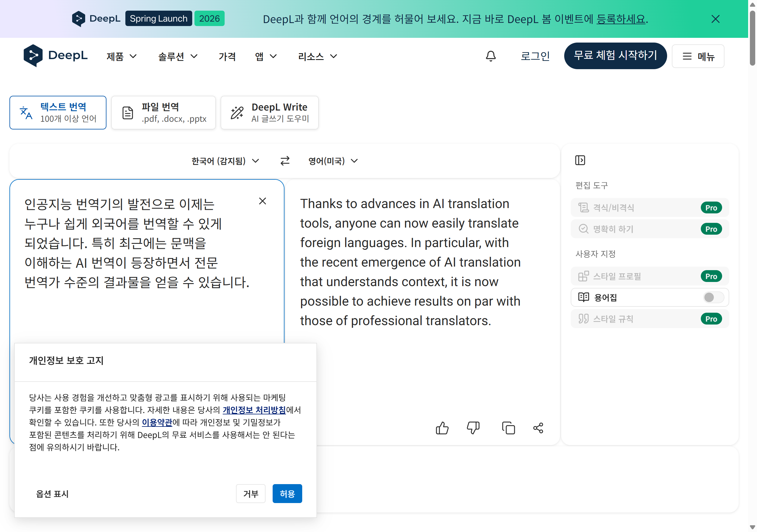Select the DeepL Write tab
This screenshot has width=757, height=532.
[269, 112]
